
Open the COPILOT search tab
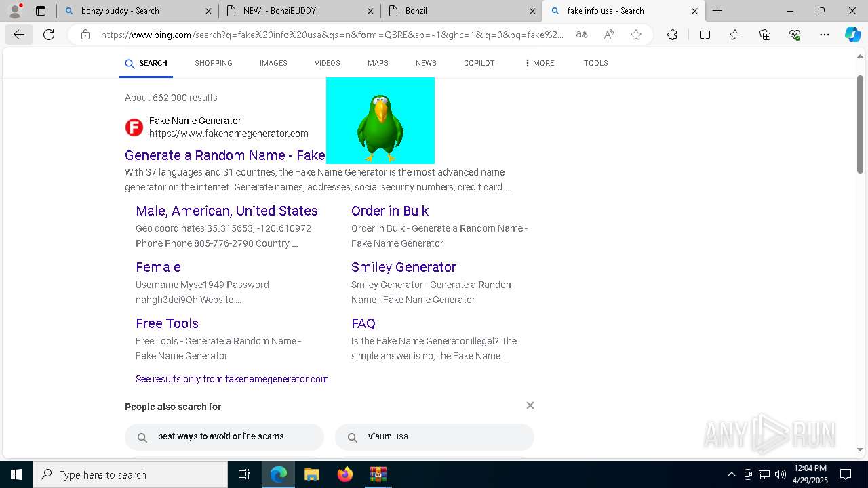(x=479, y=63)
